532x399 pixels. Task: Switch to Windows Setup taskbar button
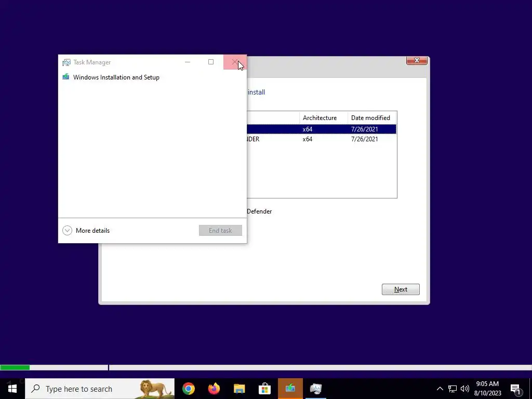[x=290, y=389]
